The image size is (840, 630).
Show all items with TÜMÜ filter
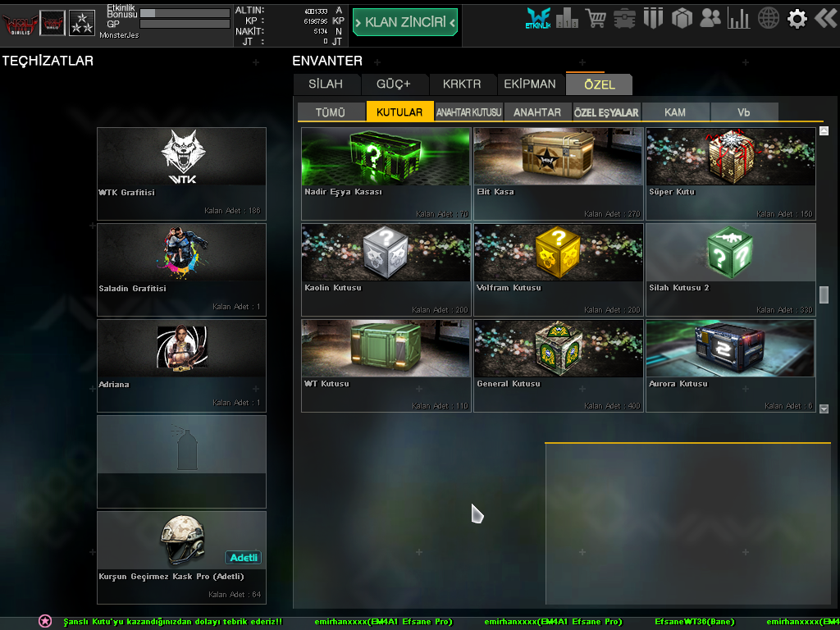[331, 112]
